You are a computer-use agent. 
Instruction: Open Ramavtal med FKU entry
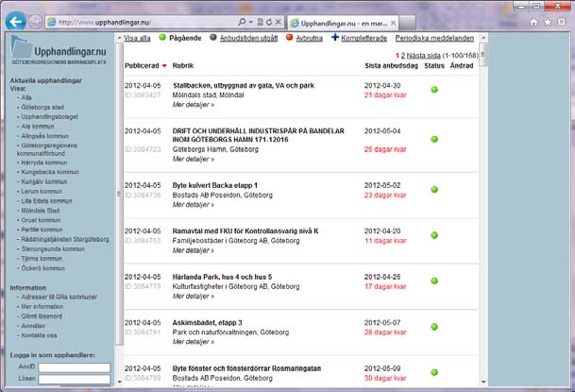tap(245, 231)
